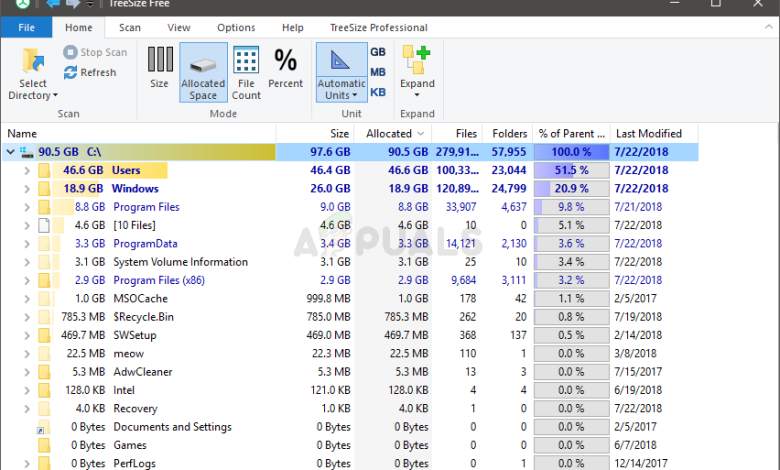The image size is (780, 470).
Task: Expand the Users folder tree node
Action: 27,171
